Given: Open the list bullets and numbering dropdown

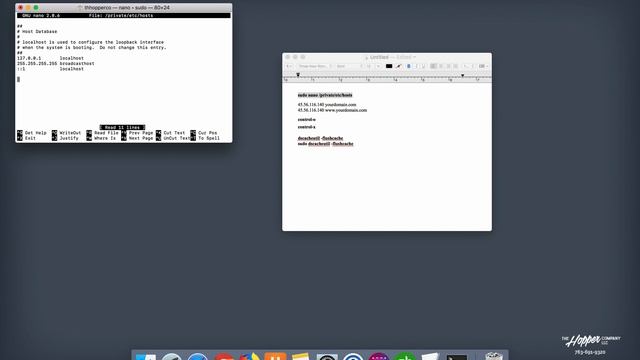Looking at the screenshot, I should (x=483, y=66).
